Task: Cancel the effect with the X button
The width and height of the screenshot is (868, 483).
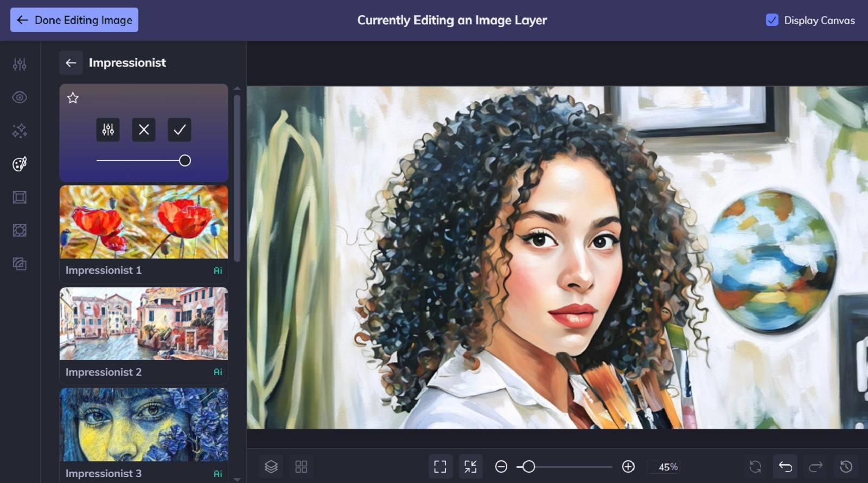Action: [144, 130]
